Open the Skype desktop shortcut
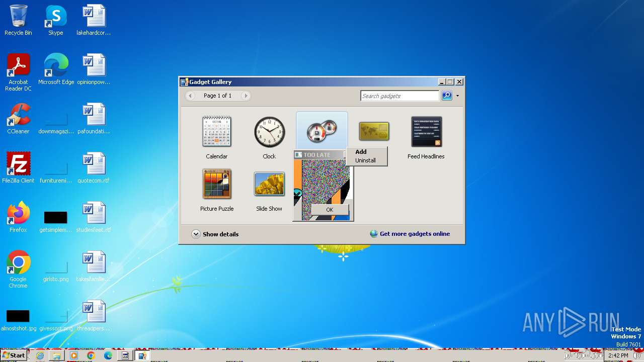This screenshot has height=362, width=644. tap(55, 21)
